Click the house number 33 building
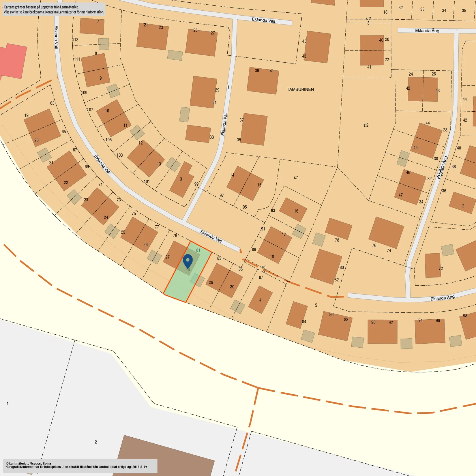The image size is (476, 476). pos(198,134)
